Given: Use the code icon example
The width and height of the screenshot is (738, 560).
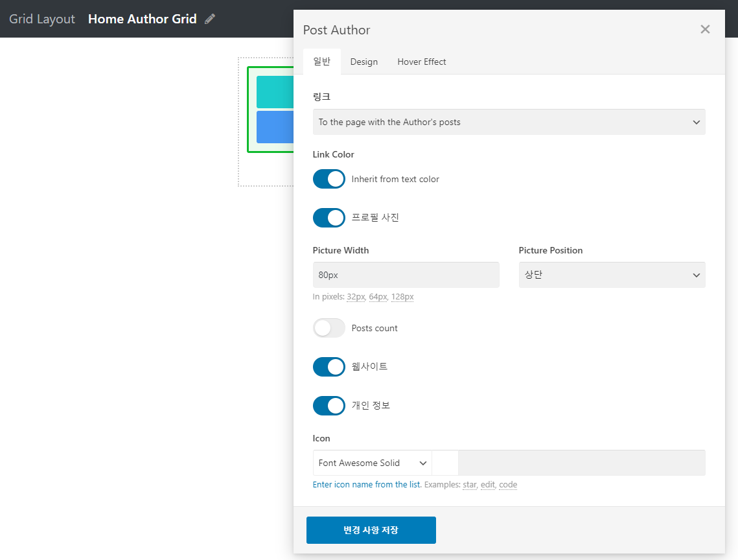Looking at the screenshot, I should [508, 485].
